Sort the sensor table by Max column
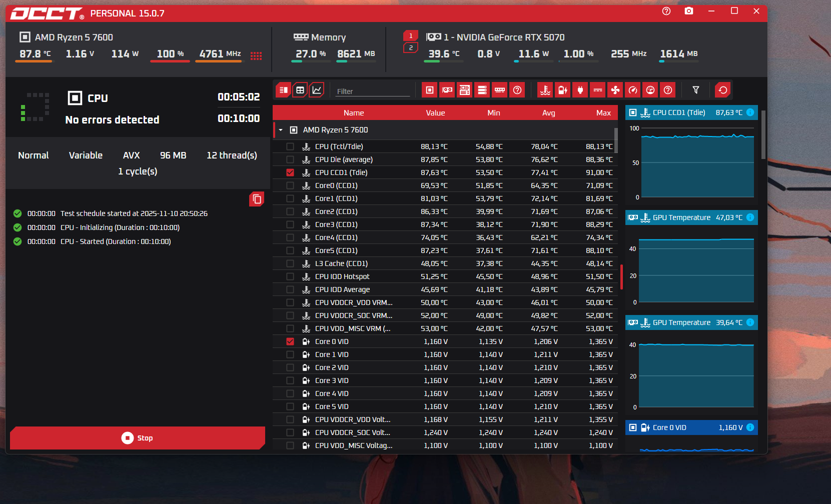This screenshot has width=831, height=504. 603,113
